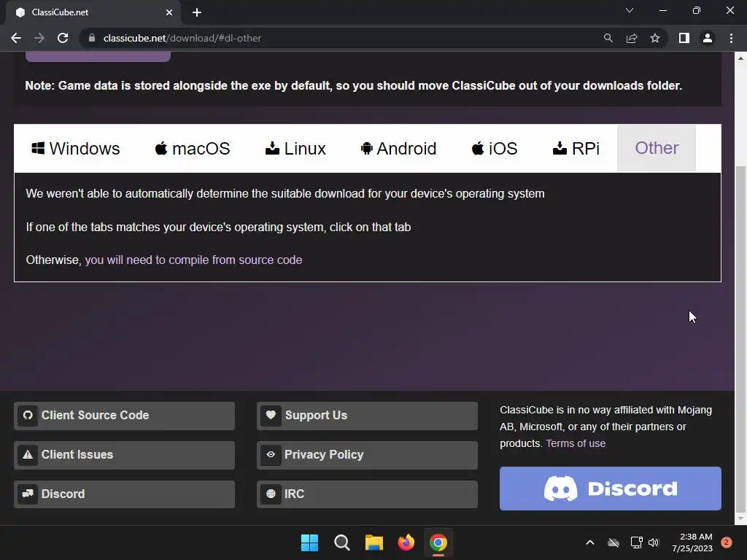747x560 pixels.
Task: Open the Privacy Policy button
Action: point(368,455)
